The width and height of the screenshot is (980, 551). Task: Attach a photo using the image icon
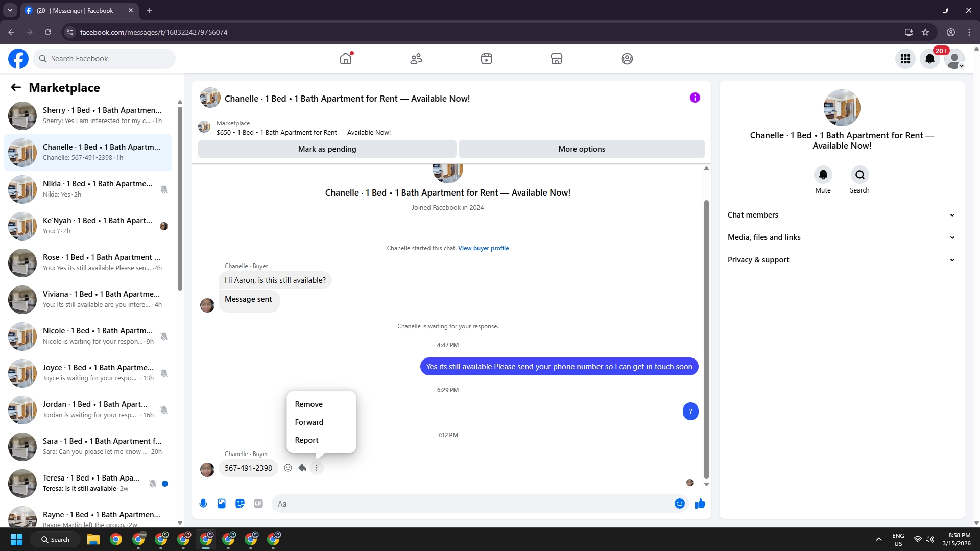click(x=222, y=504)
